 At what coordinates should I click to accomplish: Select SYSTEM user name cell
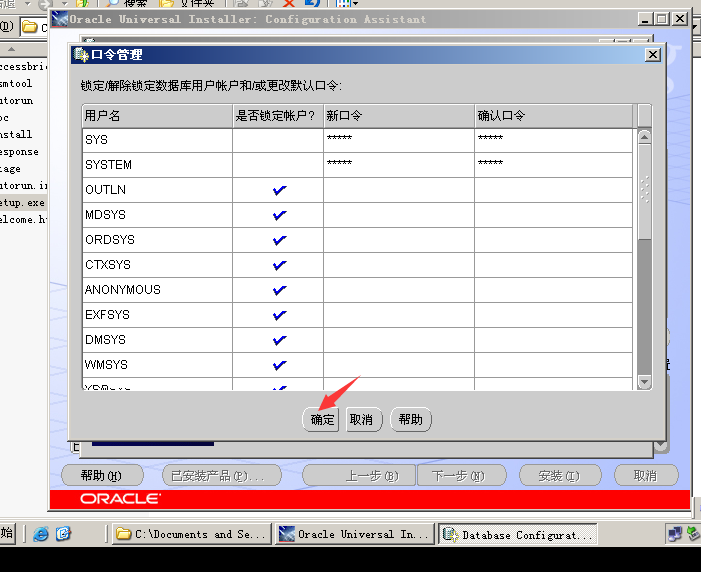[157, 165]
